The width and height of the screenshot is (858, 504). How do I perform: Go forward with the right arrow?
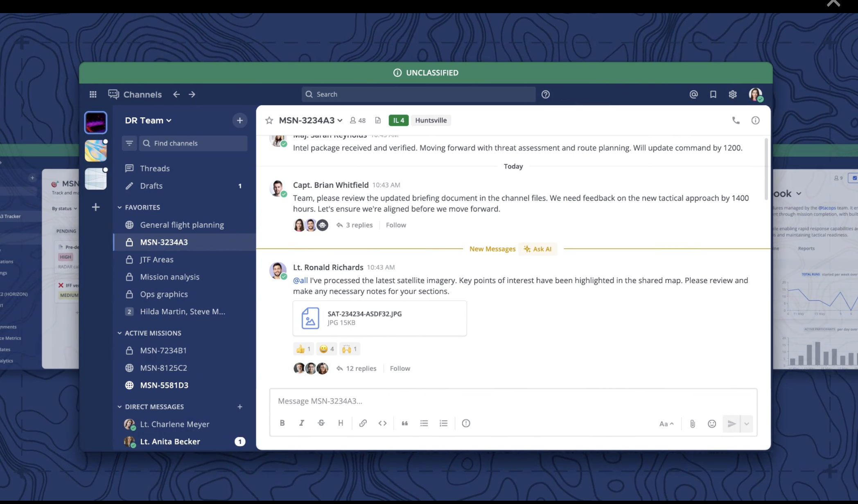coord(192,94)
